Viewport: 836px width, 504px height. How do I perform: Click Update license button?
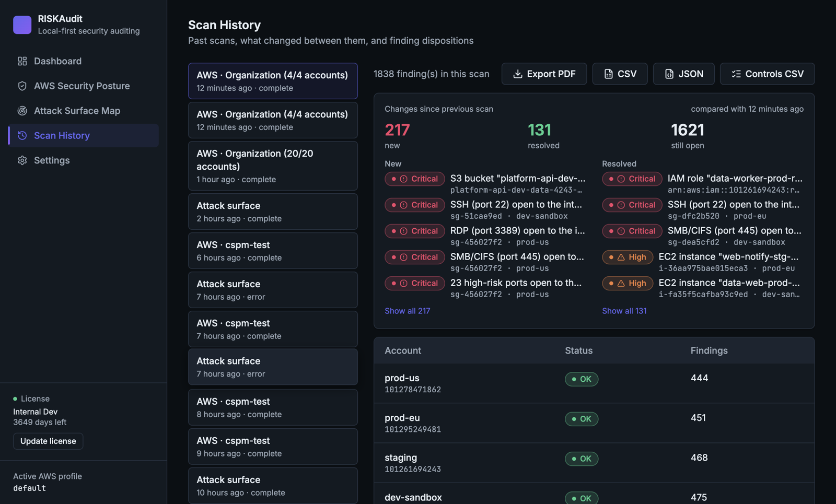pos(48,441)
